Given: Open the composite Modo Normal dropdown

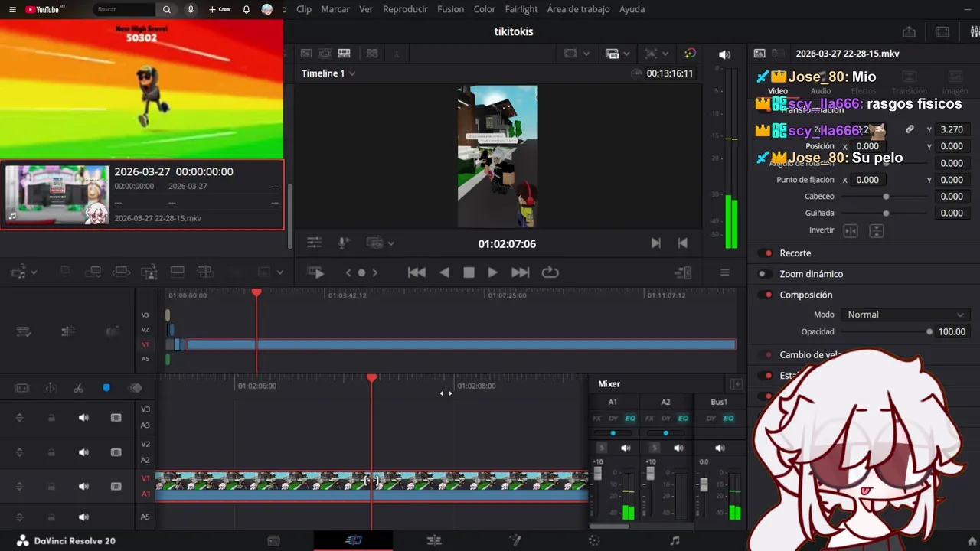Looking at the screenshot, I should pyautogui.click(x=906, y=315).
